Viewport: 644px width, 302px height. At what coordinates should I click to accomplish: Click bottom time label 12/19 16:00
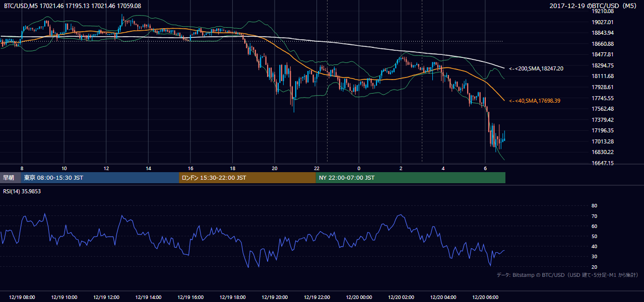click(x=190, y=297)
